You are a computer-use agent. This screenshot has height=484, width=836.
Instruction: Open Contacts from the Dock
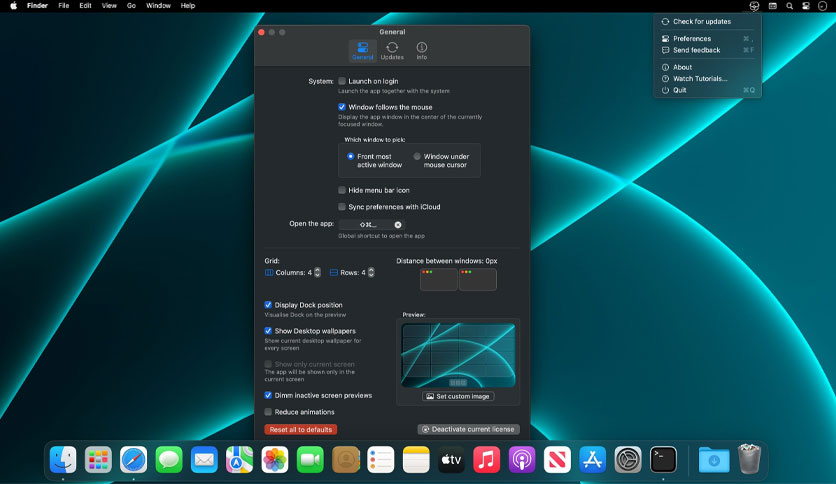click(x=345, y=459)
